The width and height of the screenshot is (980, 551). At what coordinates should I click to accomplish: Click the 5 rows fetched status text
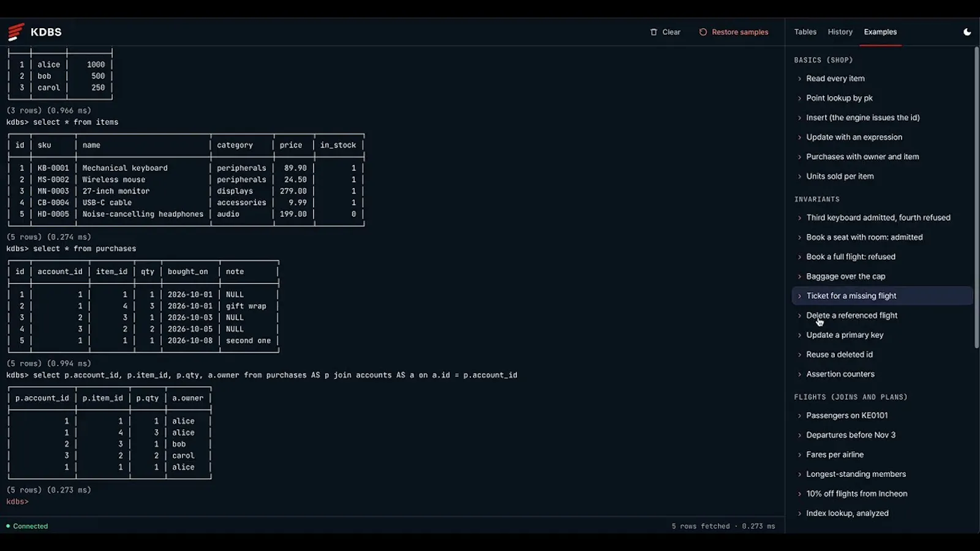(x=701, y=526)
